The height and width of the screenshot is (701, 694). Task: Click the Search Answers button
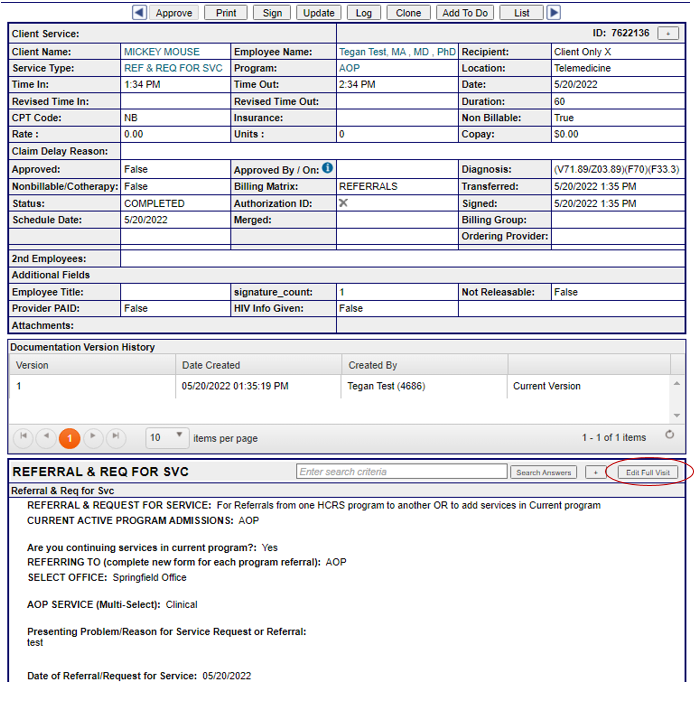click(x=543, y=472)
